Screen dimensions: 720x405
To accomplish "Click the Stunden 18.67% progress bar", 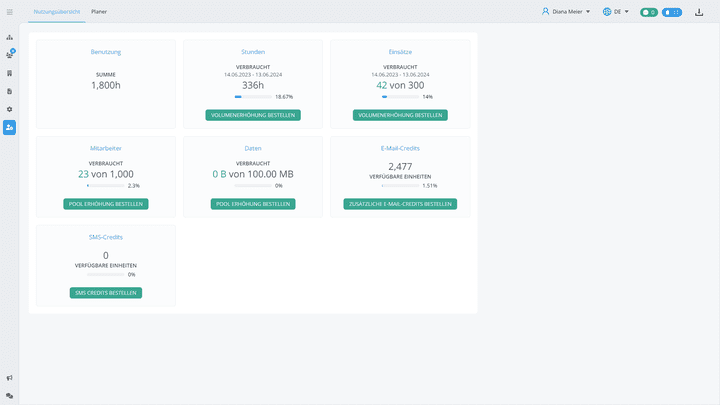I will tap(252, 97).
